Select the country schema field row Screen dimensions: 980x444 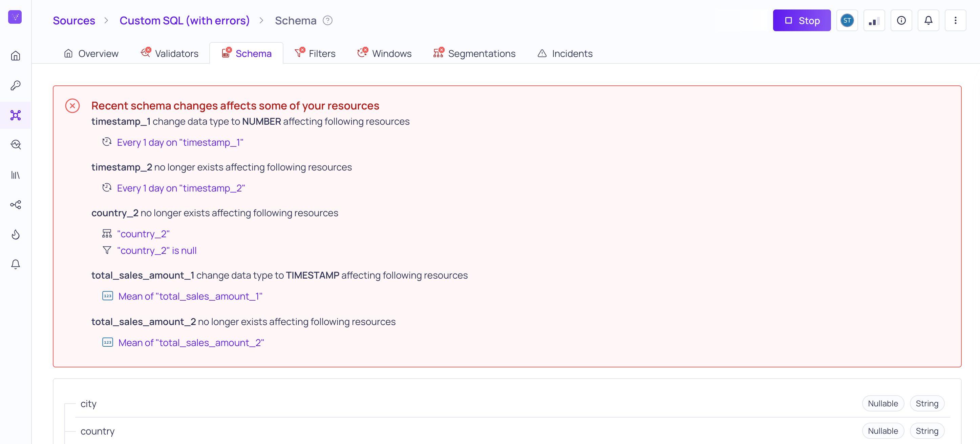click(512, 431)
